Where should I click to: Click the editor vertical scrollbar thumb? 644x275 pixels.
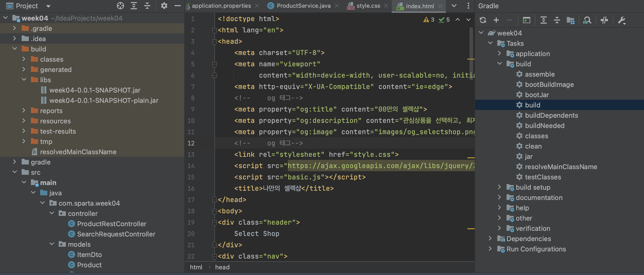click(471, 53)
